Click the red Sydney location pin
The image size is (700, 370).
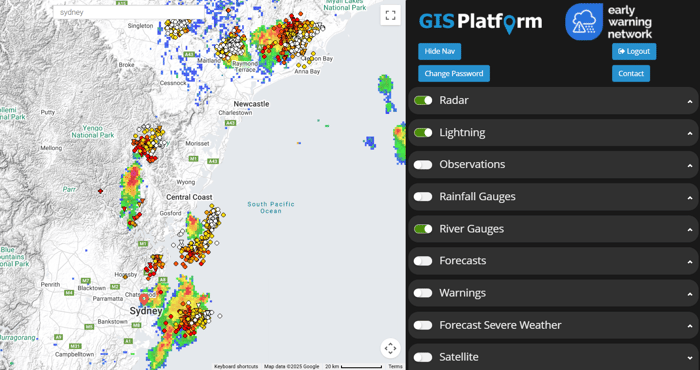coord(144,299)
